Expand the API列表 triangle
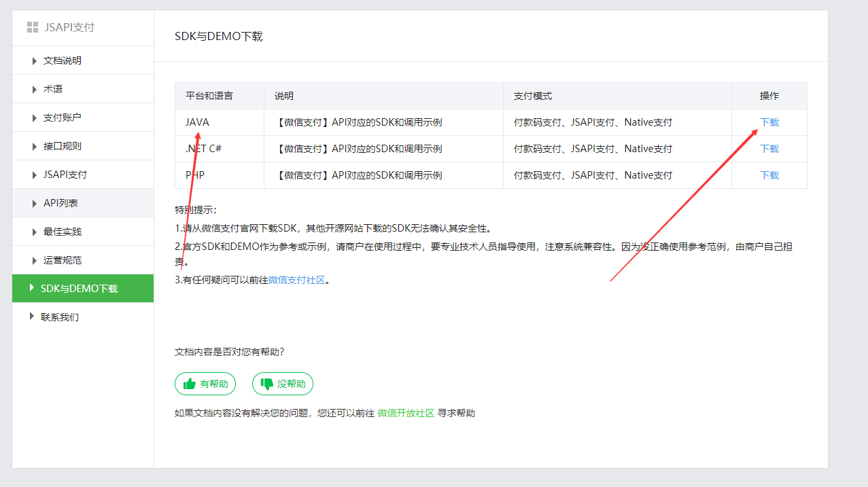Screen dimensions: 868x487 click(x=35, y=203)
